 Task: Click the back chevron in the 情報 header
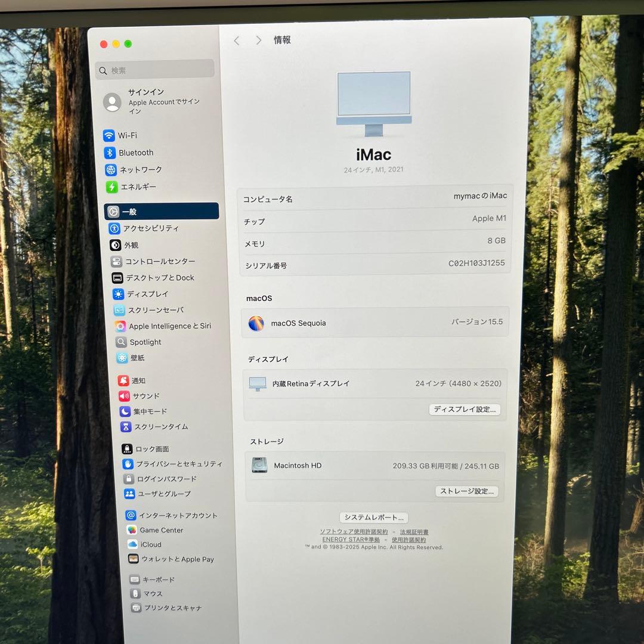tap(237, 41)
